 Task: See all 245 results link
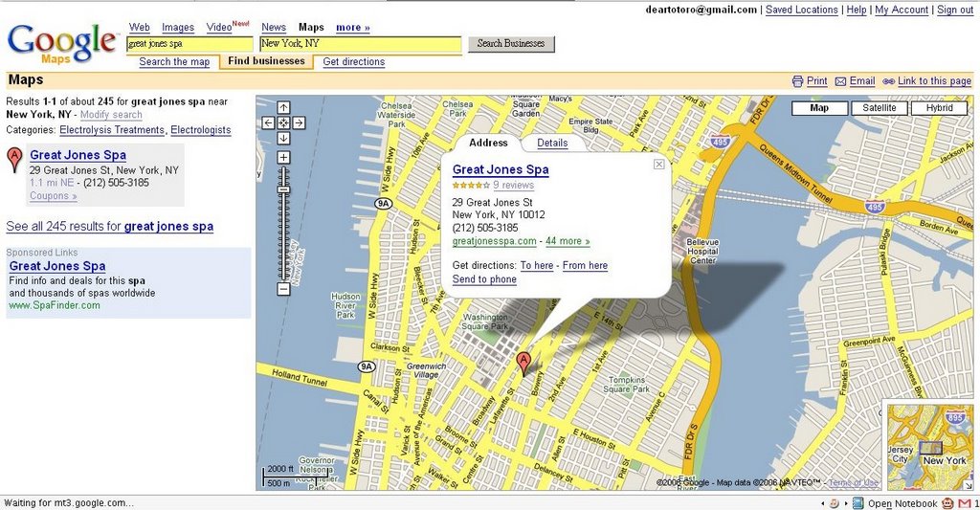tap(109, 226)
